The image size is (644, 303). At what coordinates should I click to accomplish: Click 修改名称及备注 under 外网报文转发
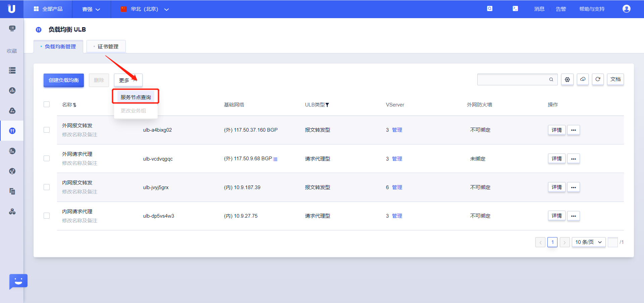[x=80, y=134]
